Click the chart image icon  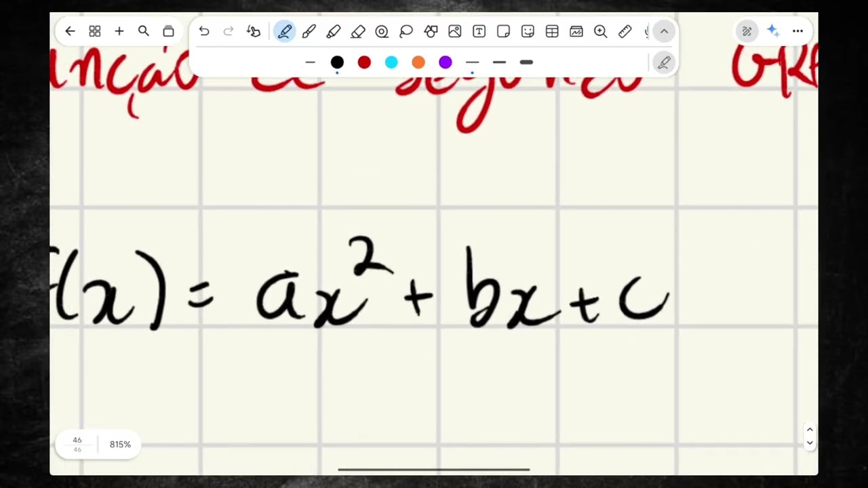coord(576,31)
